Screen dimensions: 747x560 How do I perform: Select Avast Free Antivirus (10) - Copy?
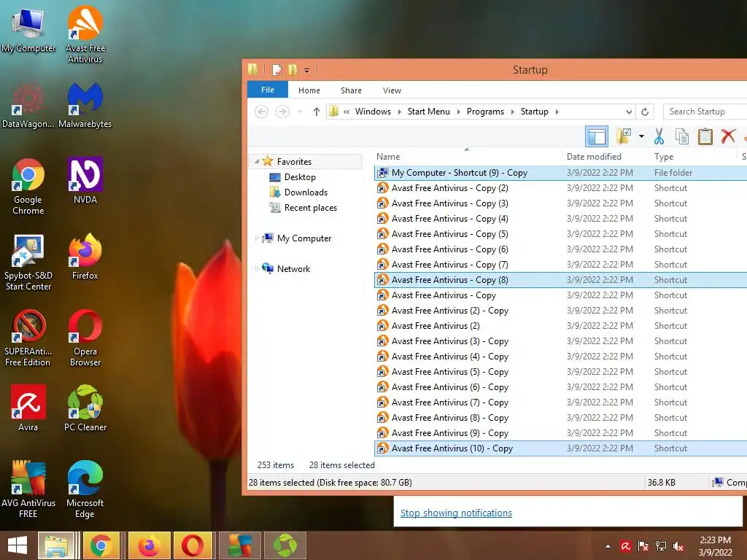click(560, 448)
